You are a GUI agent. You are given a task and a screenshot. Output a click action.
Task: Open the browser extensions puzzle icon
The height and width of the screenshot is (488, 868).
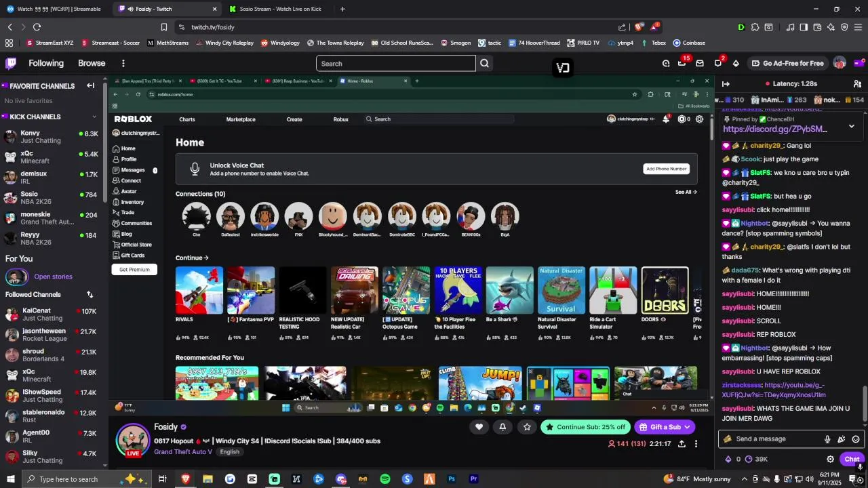tap(755, 27)
